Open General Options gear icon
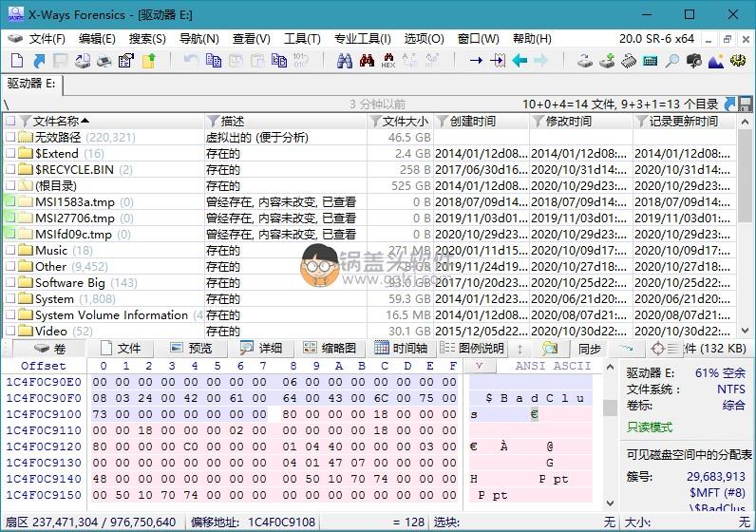 [738, 61]
